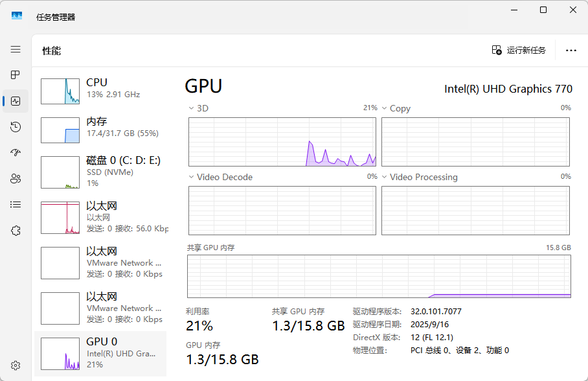
Task: Select the Performance icon in sidebar
Action: pos(15,100)
